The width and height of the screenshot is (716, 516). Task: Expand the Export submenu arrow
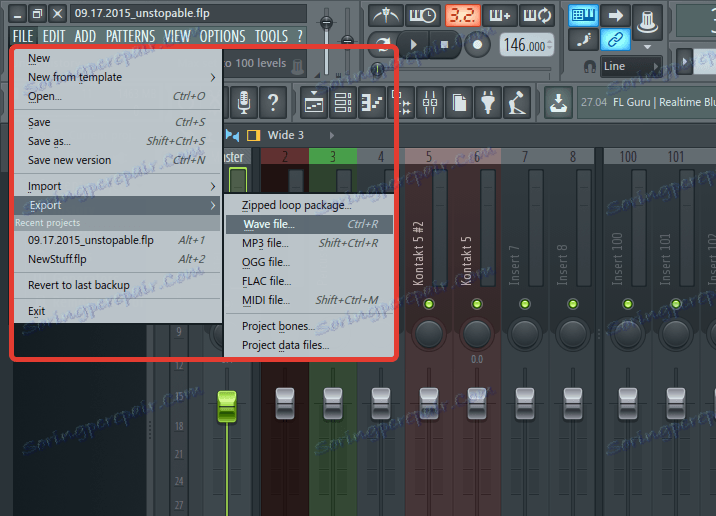click(x=213, y=205)
